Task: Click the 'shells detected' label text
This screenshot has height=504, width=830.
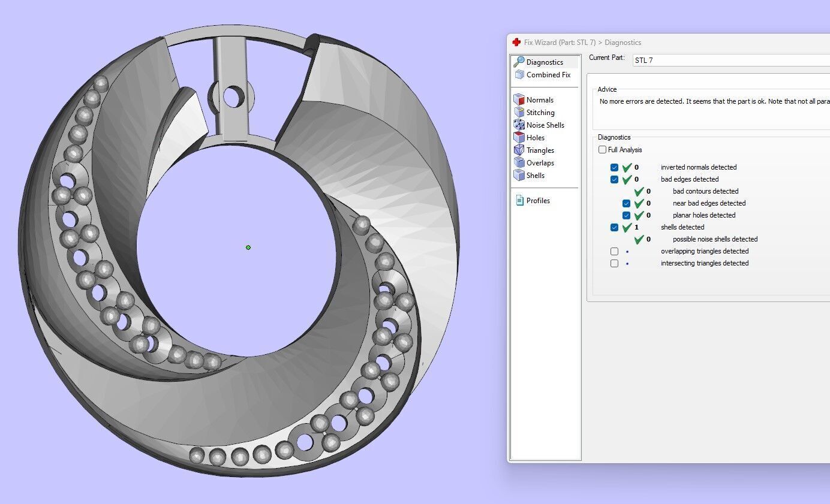Action: (682, 227)
